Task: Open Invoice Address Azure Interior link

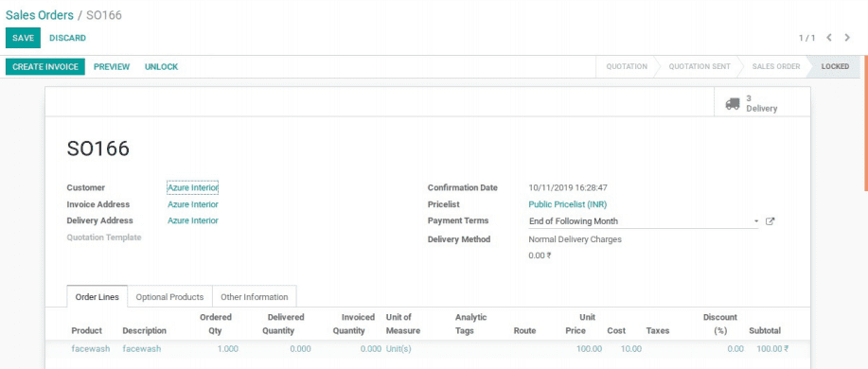Action: (x=193, y=204)
